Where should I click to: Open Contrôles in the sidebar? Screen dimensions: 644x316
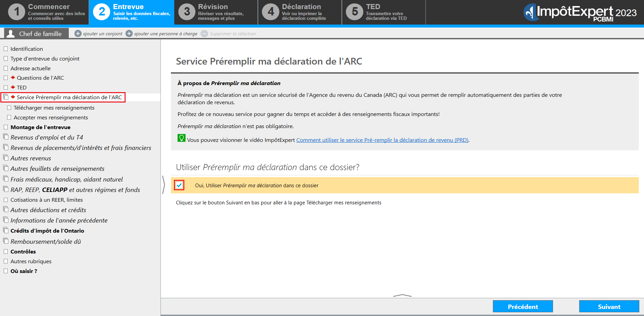23,251
